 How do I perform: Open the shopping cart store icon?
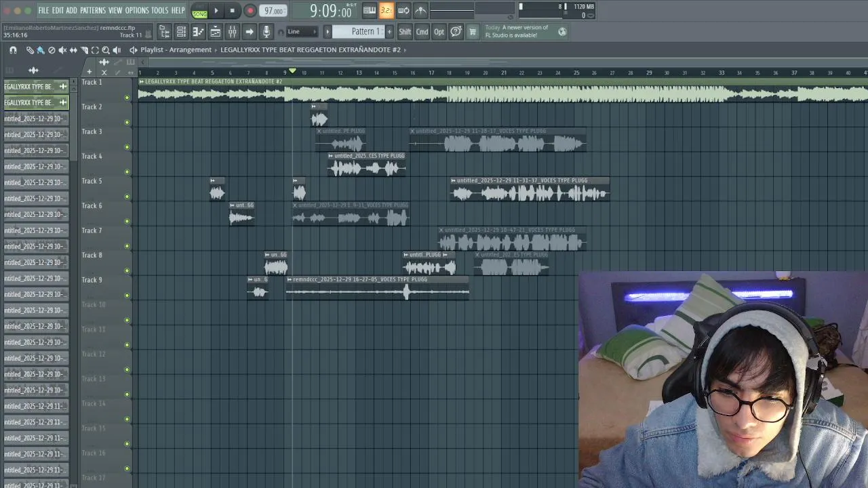(473, 32)
